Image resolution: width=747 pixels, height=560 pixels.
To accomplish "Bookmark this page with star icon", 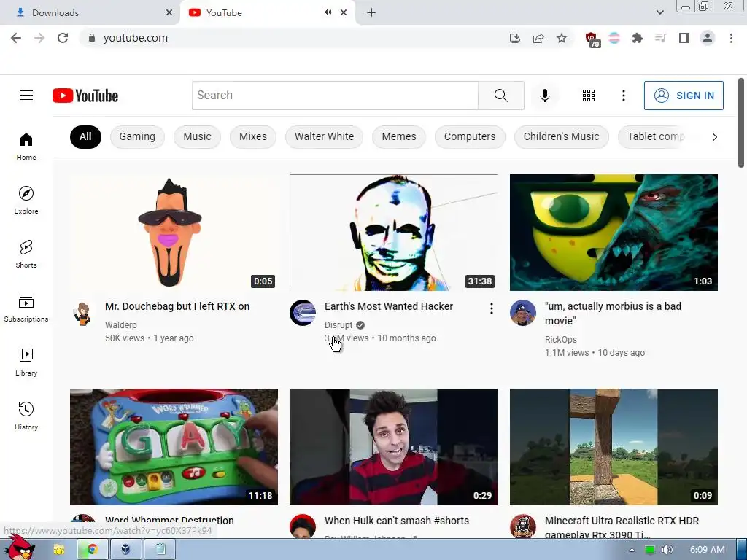I will (562, 38).
